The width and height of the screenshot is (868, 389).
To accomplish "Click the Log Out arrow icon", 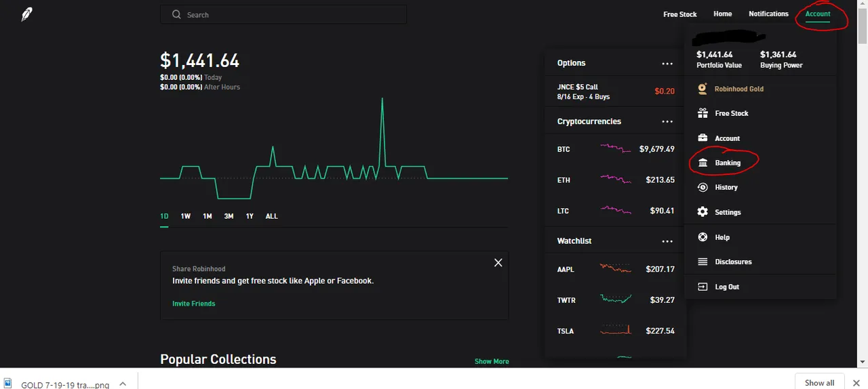I will pyautogui.click(x=703, y=287).
